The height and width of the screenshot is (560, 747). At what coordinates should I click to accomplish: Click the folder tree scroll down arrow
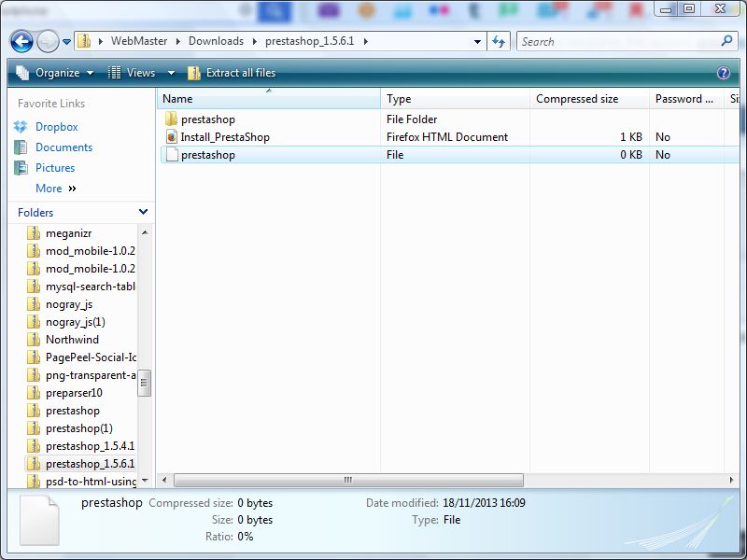click(145, 481)
